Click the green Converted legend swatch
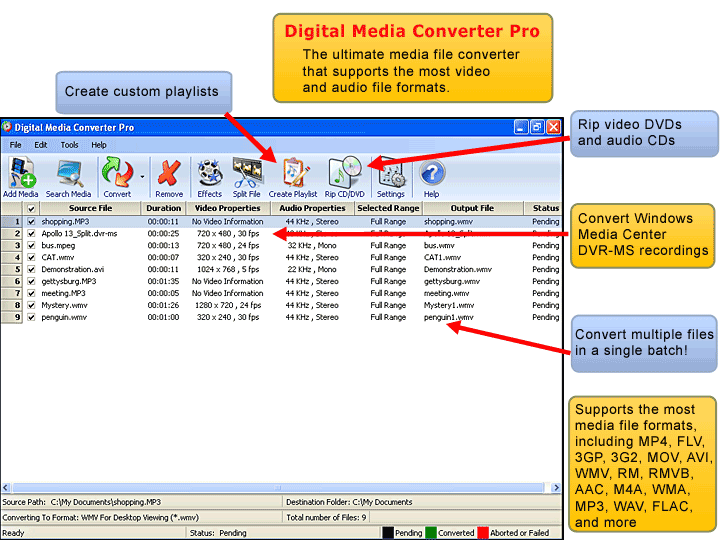Screen dimensions: 720x540 point(431,533)
